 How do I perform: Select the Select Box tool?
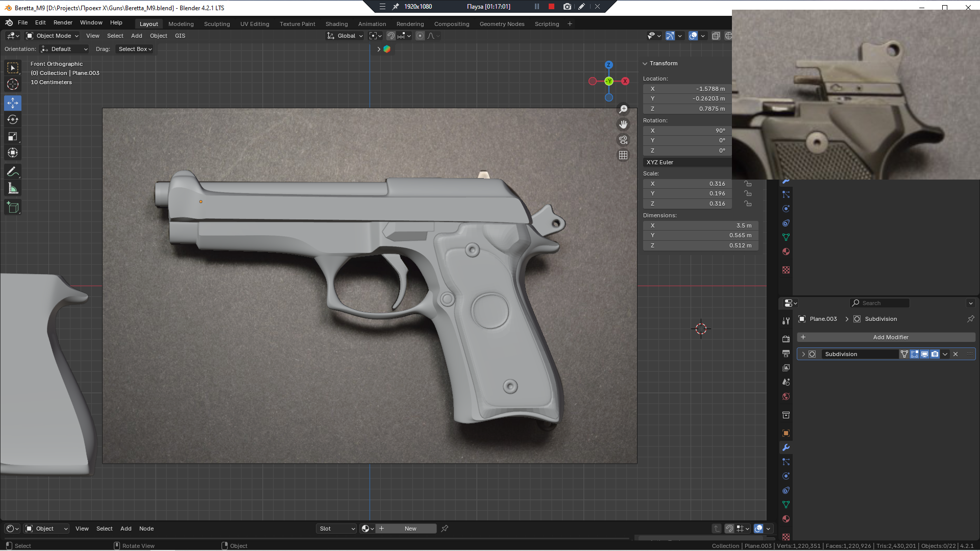pyautogui.click(x=13, y=68)
